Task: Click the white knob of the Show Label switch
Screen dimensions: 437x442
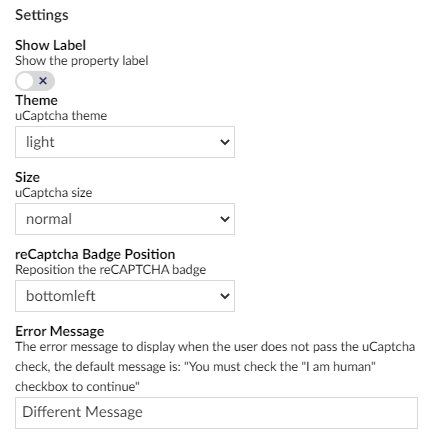Action: pos(25,81)
